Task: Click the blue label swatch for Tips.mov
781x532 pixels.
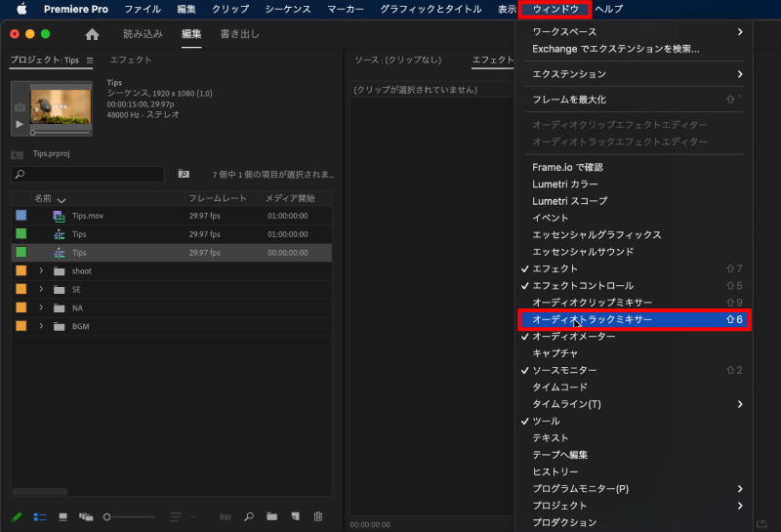Action: point(21,215)
